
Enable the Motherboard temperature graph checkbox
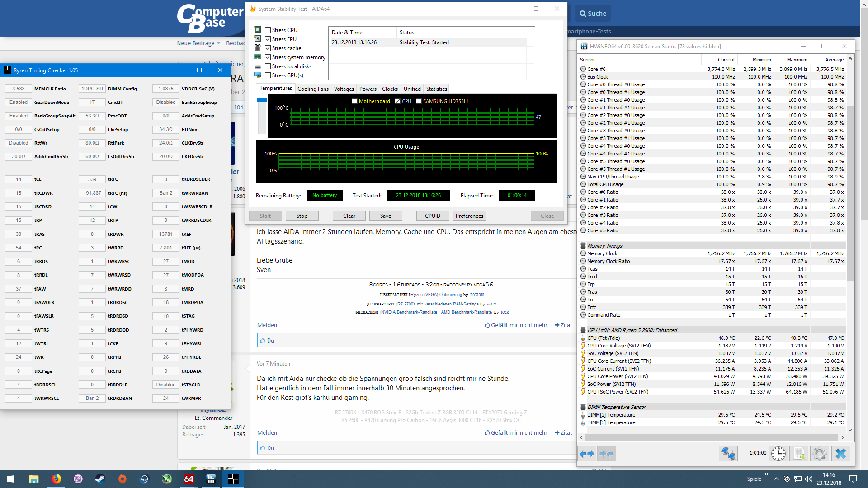355,101
